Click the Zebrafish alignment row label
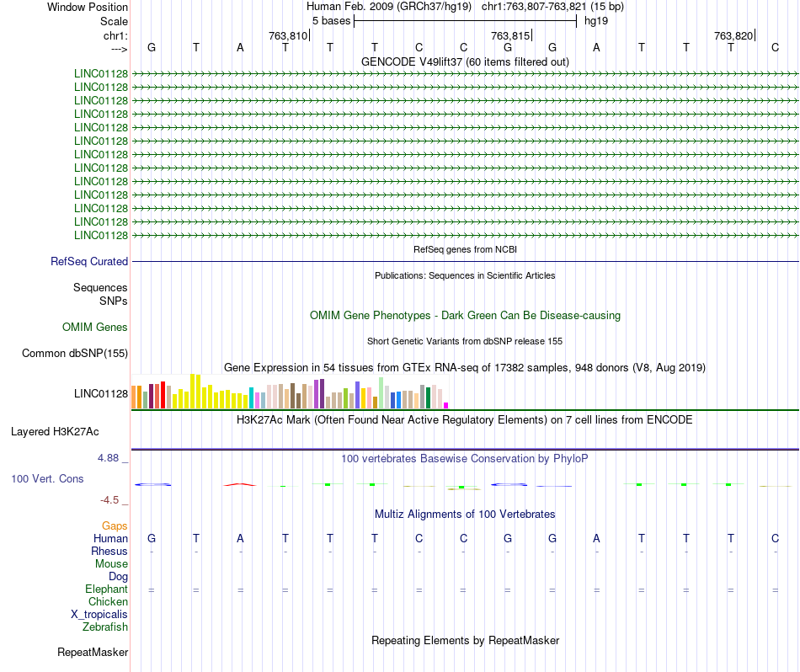 tap(105, 627)
